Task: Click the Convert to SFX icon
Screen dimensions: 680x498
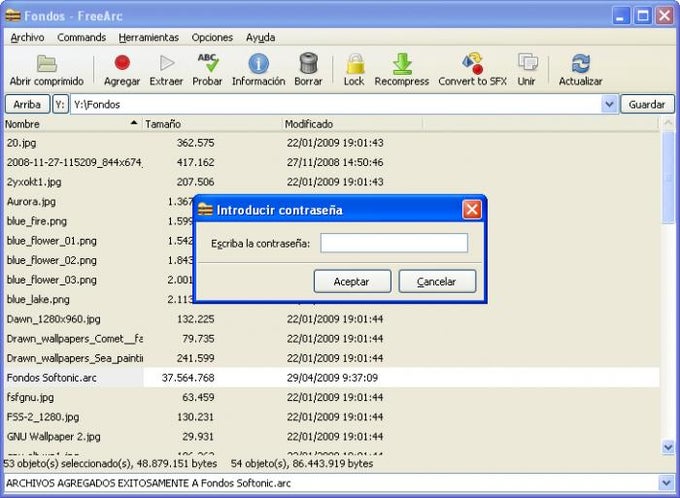Action: click(x=473, y=63)
